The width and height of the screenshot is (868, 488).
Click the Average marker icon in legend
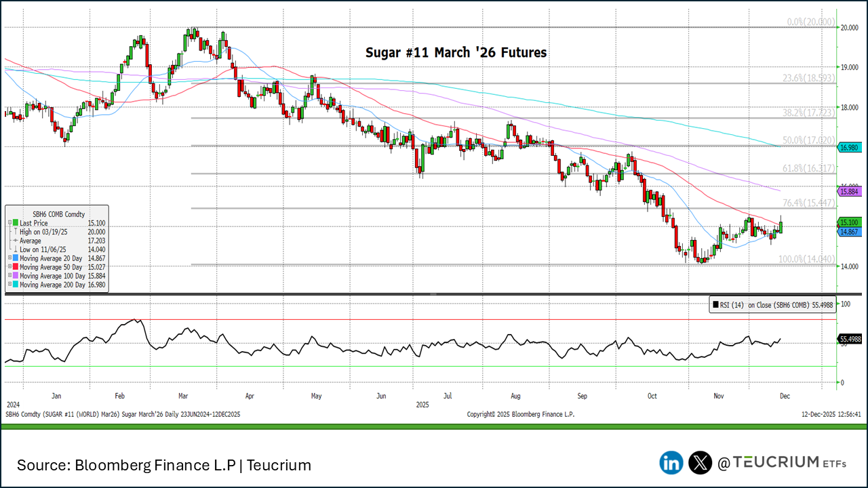[x=15, y=241]
